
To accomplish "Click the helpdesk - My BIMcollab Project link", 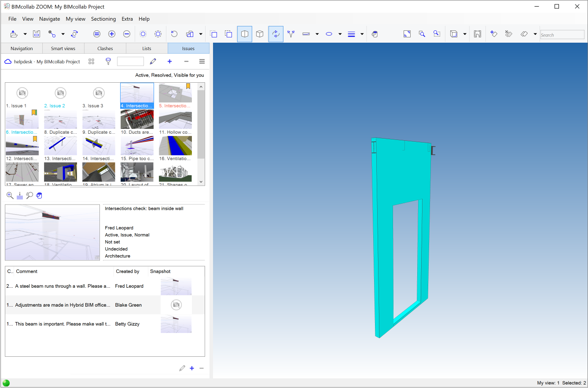I will tap(47, 62).
